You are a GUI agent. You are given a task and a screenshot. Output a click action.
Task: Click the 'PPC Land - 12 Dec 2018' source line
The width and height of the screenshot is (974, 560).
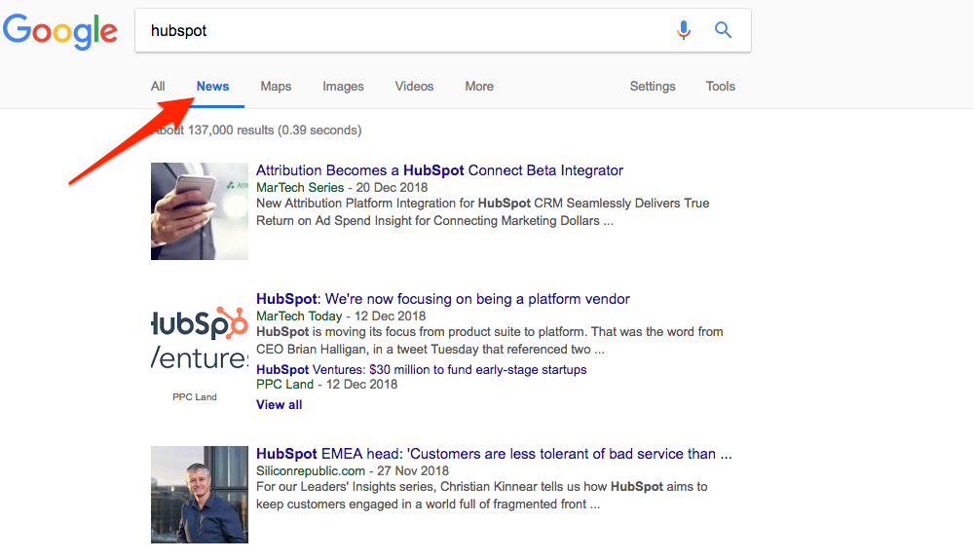(x=326, y=385)
